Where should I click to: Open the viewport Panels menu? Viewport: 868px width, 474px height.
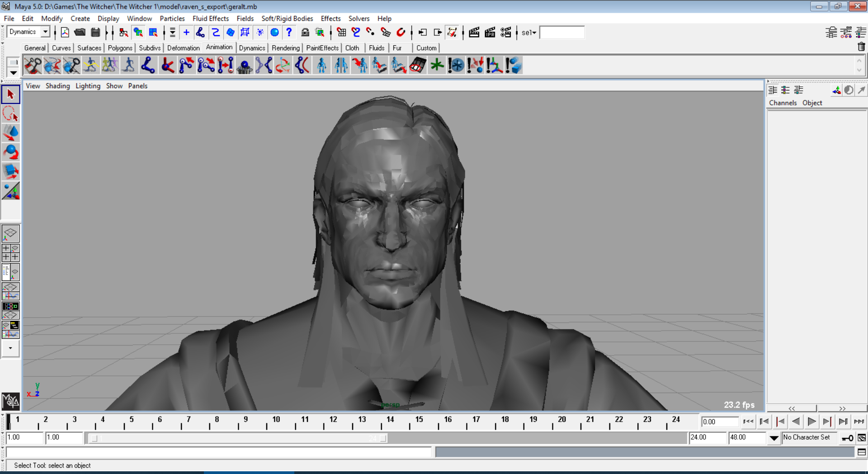tap(137, 86)
